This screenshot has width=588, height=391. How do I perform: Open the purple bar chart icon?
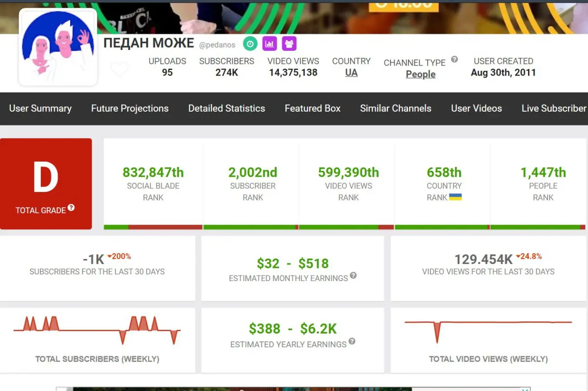[x=270, y=43]
